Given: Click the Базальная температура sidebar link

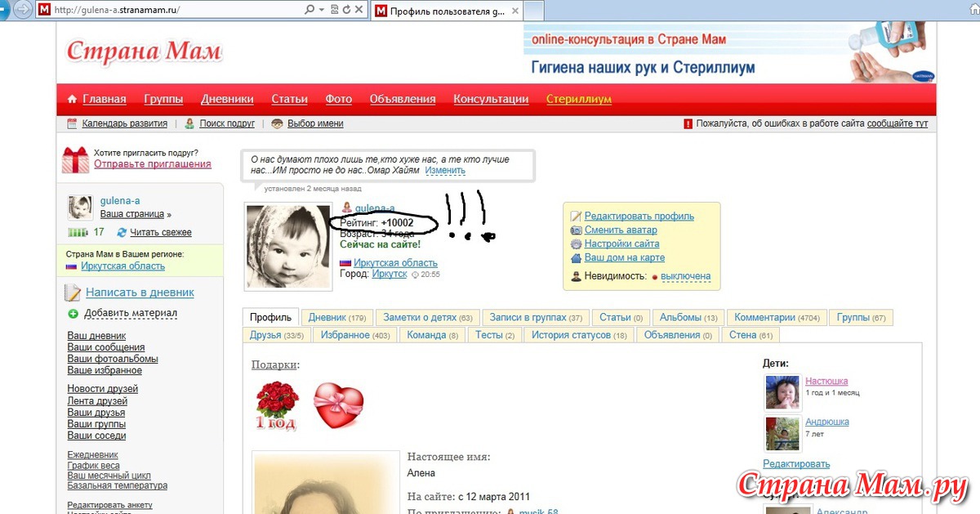Looking at the screenshot, I should click(118, 485).
